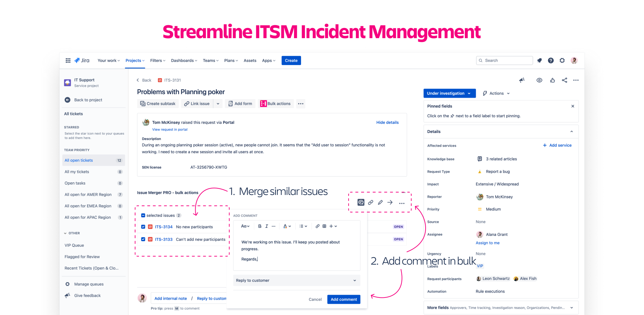Click into the comment text area

pos(297,251)
